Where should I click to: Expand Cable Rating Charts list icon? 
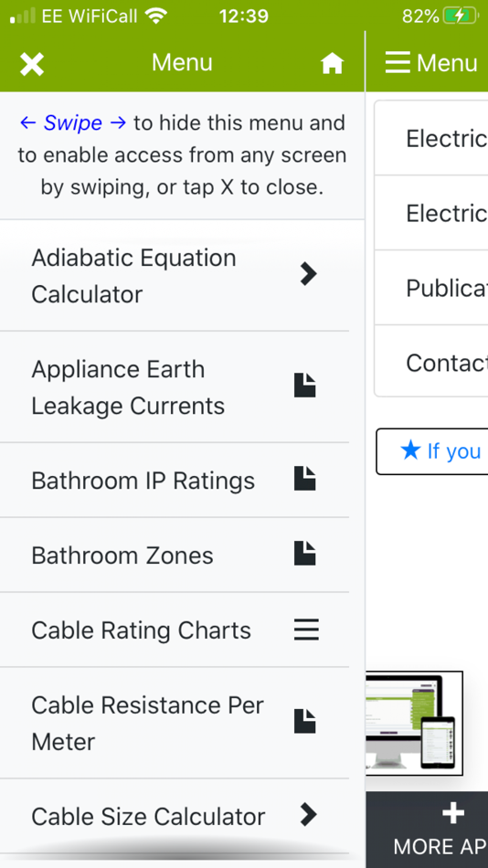306,630
